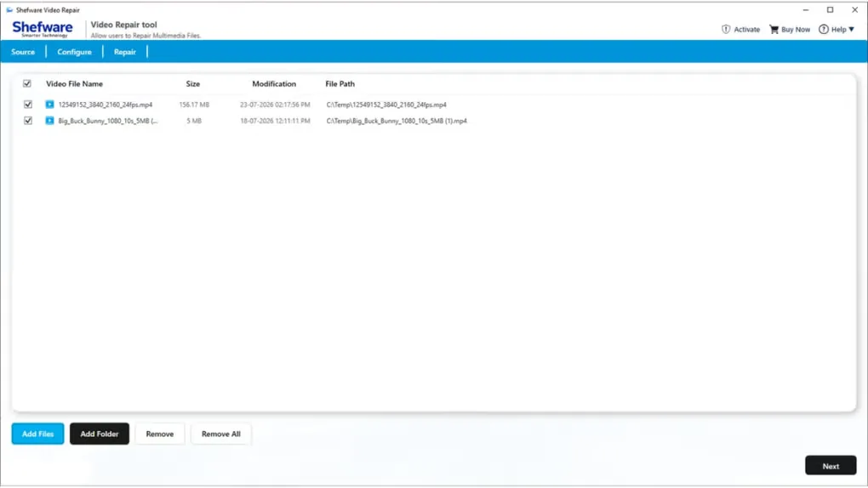Go to the Repair tab
868x488 pixels.
[x=124, y=52]
